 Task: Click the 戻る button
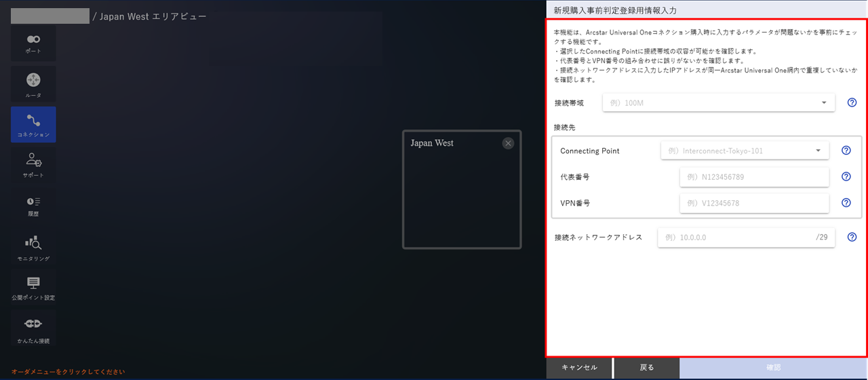(647, 368)
